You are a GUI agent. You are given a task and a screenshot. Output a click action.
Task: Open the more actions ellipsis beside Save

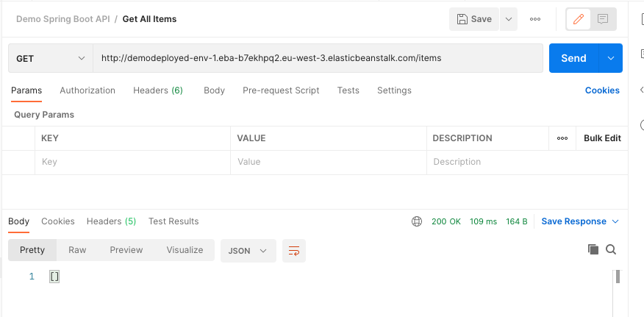pyautogui.click(x=534, y=19)
